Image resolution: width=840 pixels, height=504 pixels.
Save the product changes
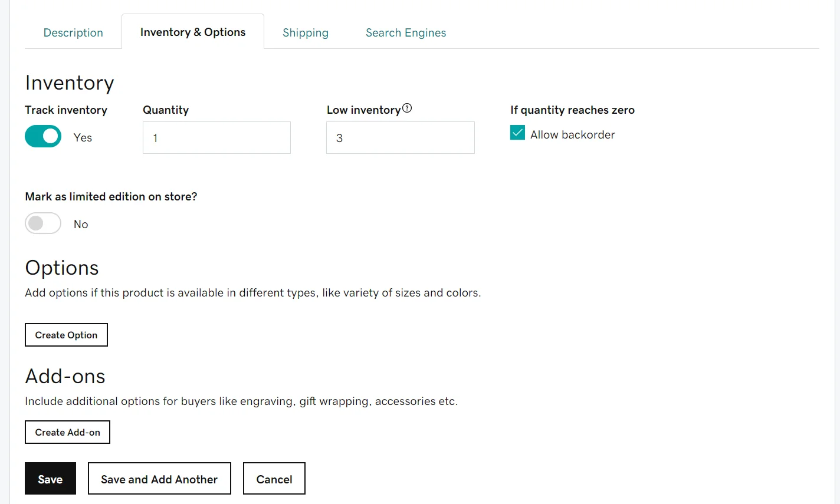click(x=50, y=478)
